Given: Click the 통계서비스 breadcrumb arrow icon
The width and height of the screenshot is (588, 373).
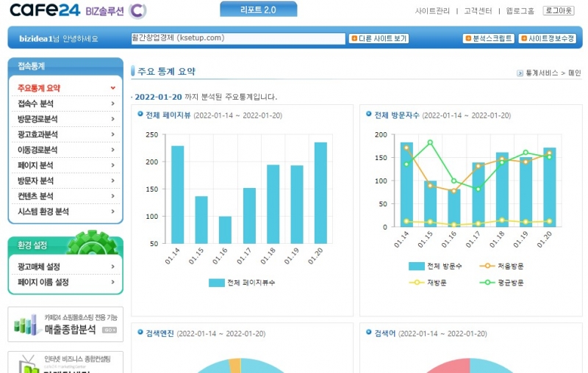Looking at the screenshot, I should coord(520,73).
